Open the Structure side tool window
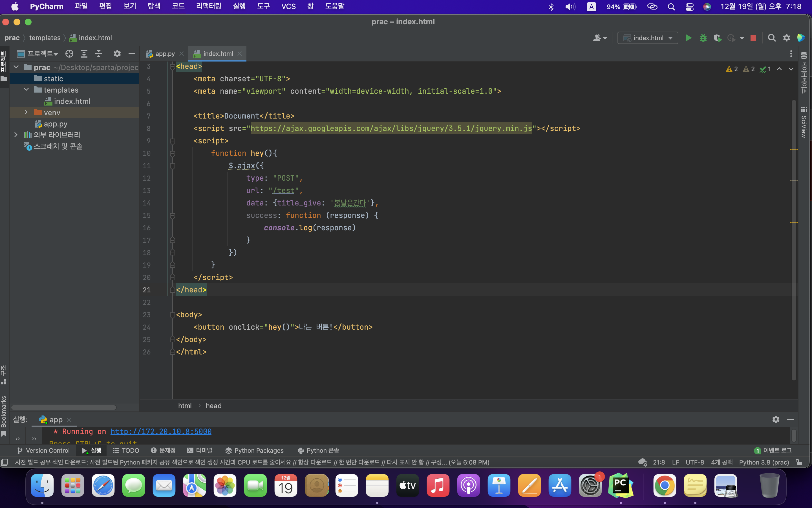The width and height of the screenshot is (812, 508). tap(4, 375)
